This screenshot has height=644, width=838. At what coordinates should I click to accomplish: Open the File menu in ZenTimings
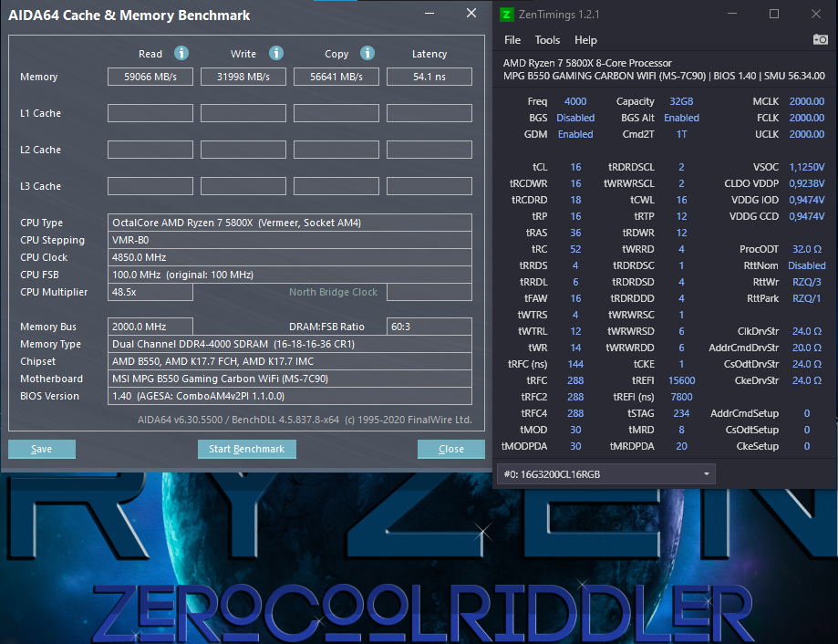click(512, 40)
